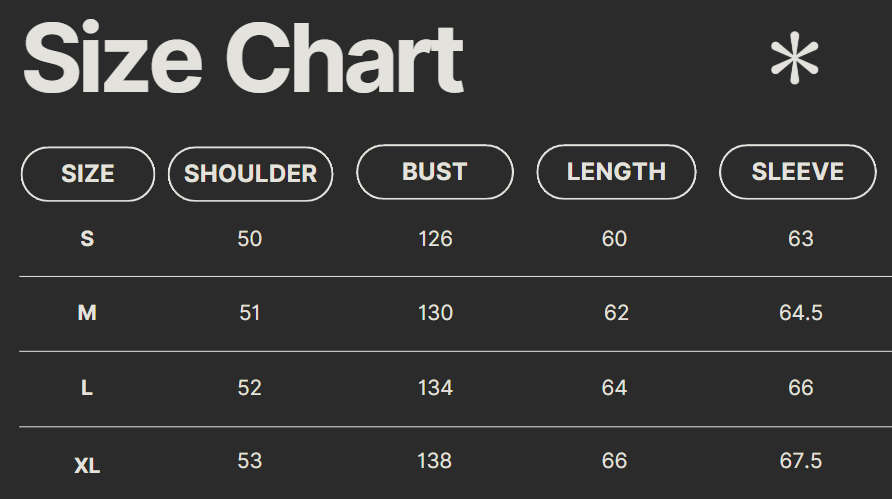The width and height of the screenshot is (892, 499).
Task: Click the sleeve value 64.5
Action: click(x=800, y=313)
